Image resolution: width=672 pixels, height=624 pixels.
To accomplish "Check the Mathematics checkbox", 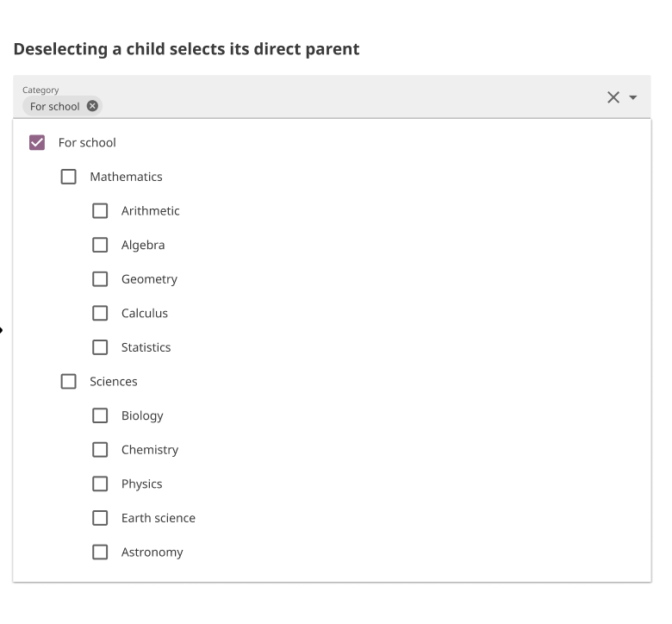I will click(x=69, y=177).
